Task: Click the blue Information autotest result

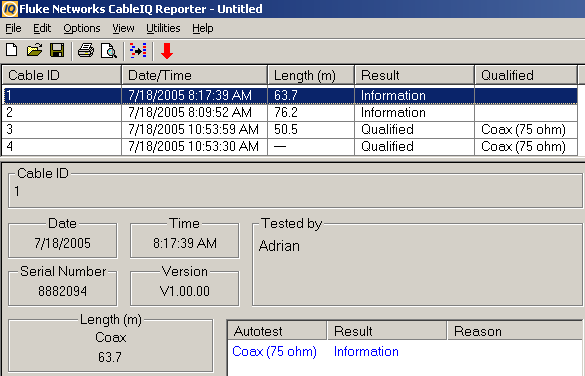Action: pos(366,351)
